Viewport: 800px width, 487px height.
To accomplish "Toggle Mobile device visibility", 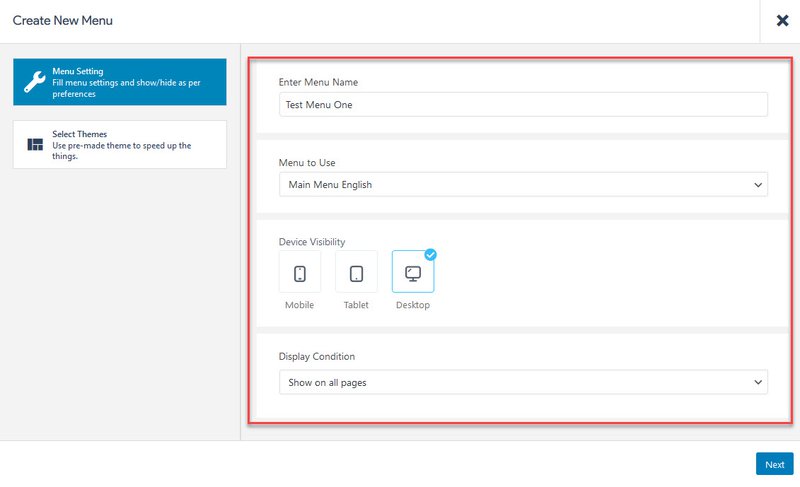I will pos(300,272).
